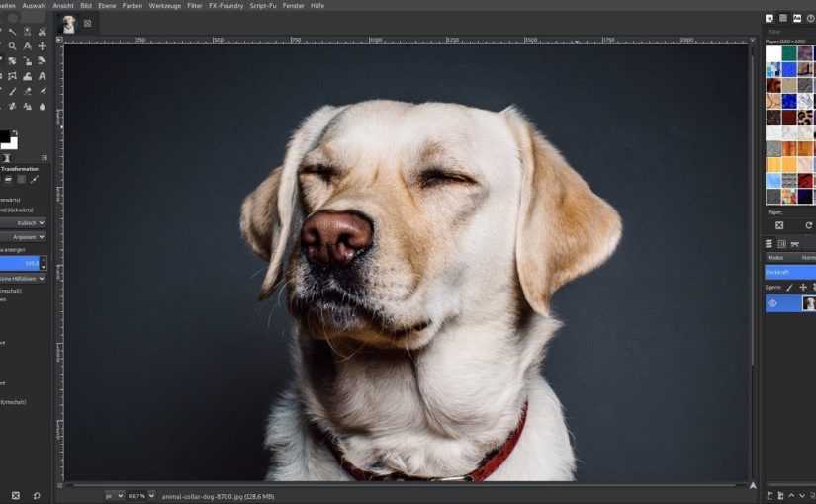The width and height of the screenshot is (816, 504).
Task: Click the black foreground color swatch
Action: (x=4, y=136)
